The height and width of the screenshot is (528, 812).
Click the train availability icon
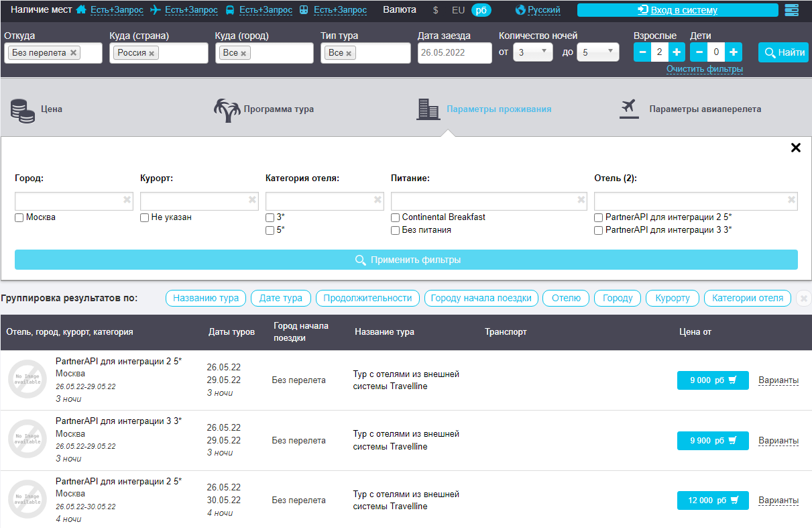pyautogui.click(x=304, y=10)
